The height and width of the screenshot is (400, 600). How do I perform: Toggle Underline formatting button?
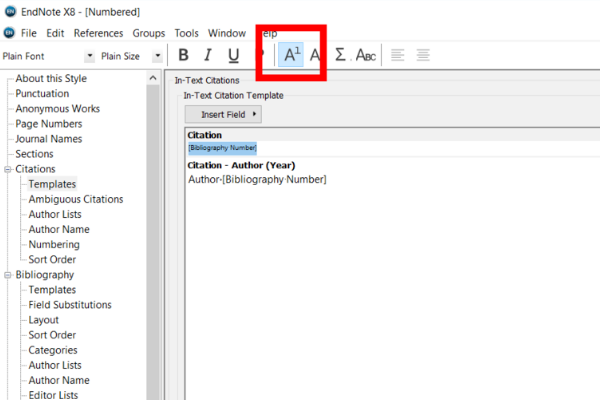pyautogui.click(x=233, y=56)
